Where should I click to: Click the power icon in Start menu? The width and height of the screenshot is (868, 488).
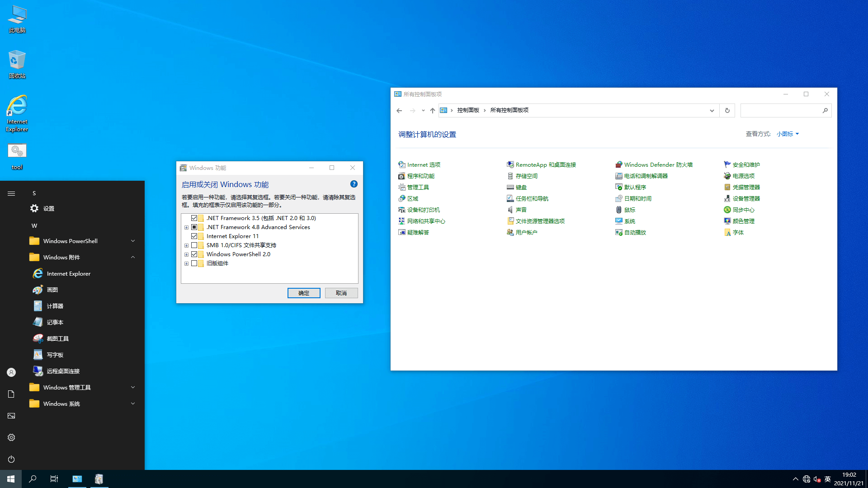(11, 460)
